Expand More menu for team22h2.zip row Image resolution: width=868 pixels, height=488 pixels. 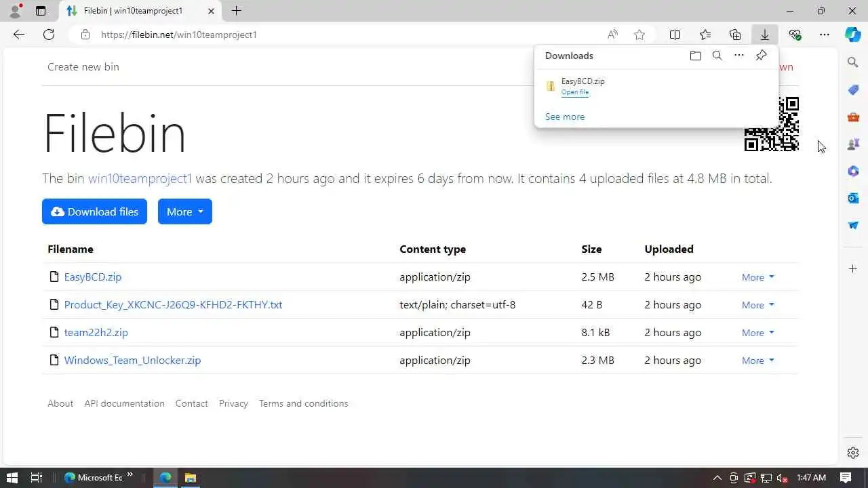pos(757,333)
